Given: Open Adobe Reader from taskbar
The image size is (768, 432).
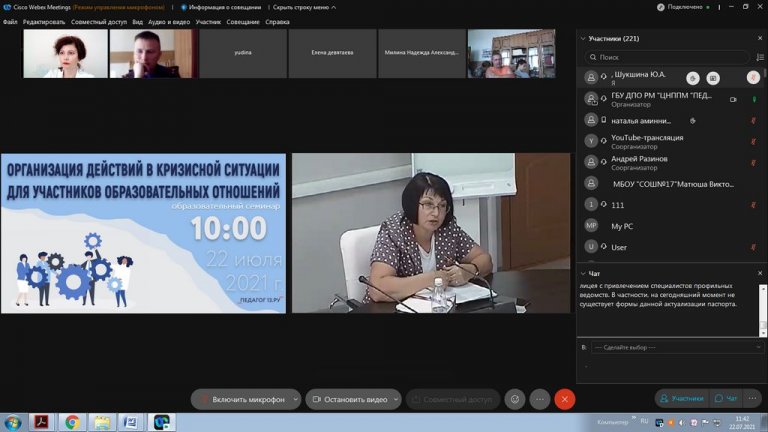Looking at the screenshot, I should click(x=41, y=422).
